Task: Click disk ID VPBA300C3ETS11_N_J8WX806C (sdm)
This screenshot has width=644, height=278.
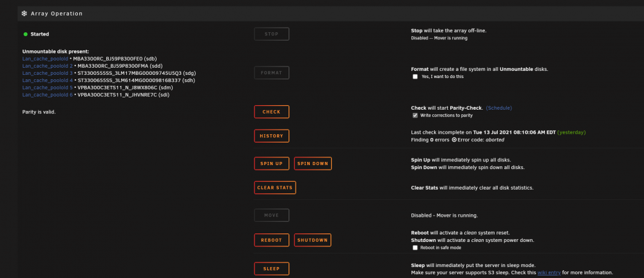Action: pyautogui.click(x=124, y=88)
